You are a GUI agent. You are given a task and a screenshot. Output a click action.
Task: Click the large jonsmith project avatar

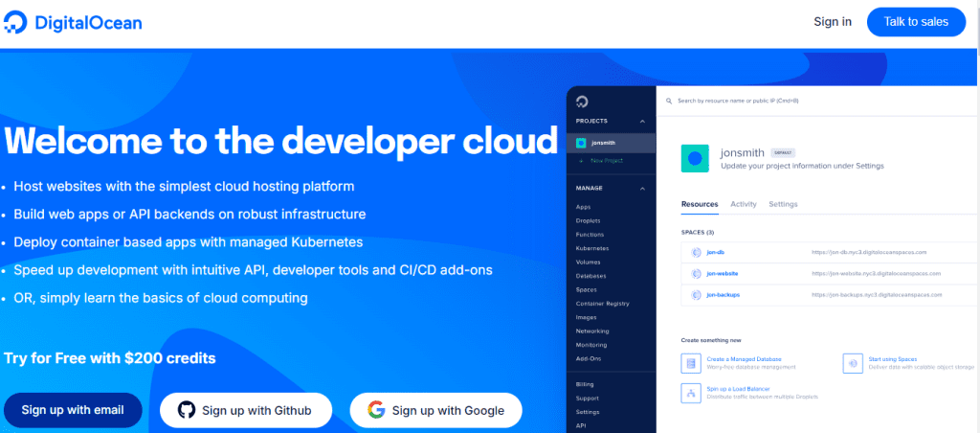click(x=695, y=158)
